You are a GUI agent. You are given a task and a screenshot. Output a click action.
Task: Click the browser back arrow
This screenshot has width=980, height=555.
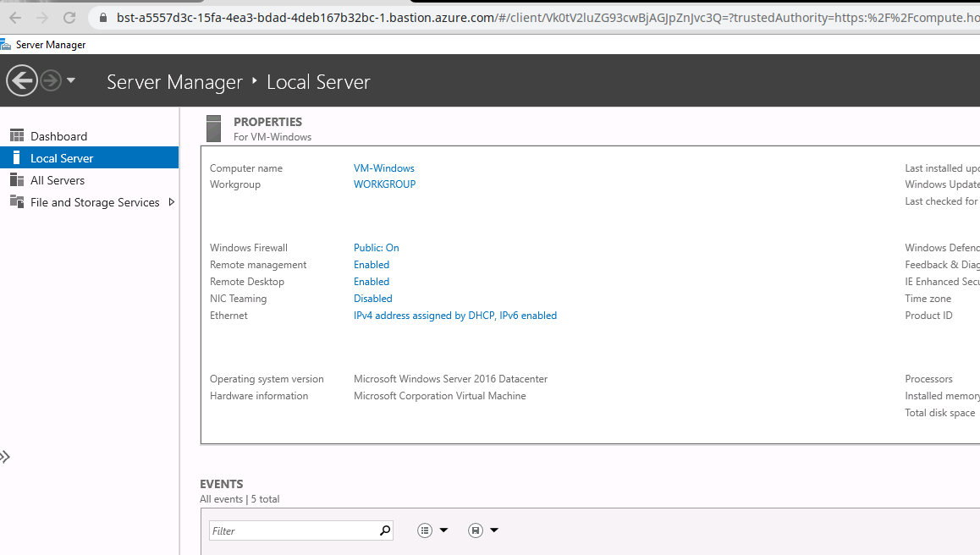point(15,18)
